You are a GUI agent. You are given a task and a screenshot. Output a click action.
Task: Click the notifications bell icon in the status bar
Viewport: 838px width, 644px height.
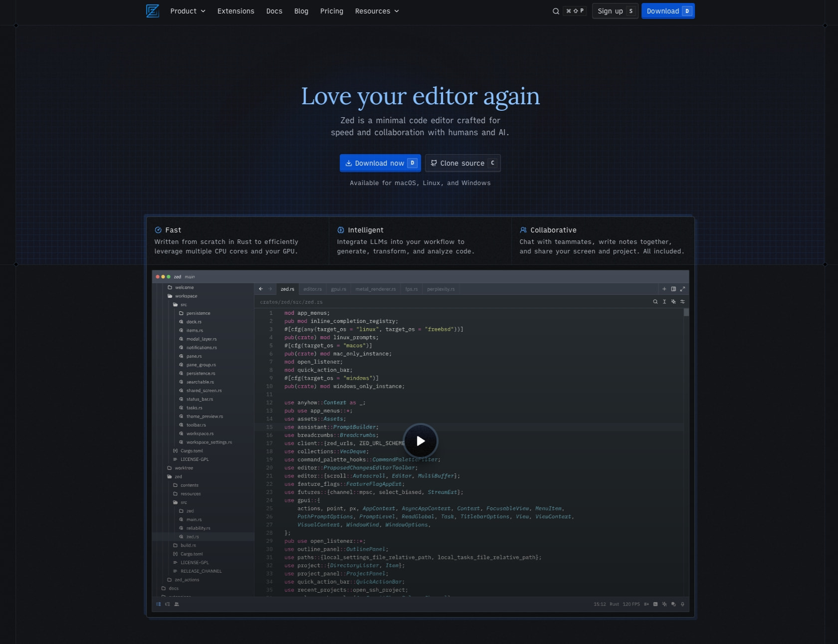(682, 604)
